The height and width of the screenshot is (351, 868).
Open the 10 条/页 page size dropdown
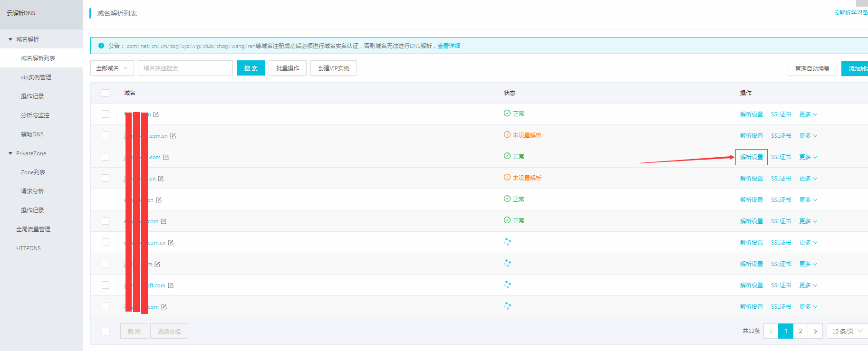pos(848,331)
